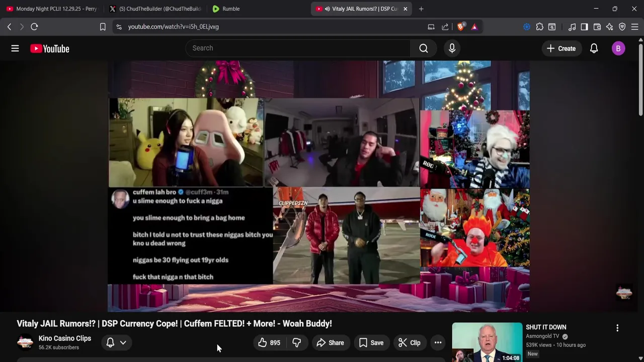
Task: Open a new browser tab
Action: coord(421,9)
